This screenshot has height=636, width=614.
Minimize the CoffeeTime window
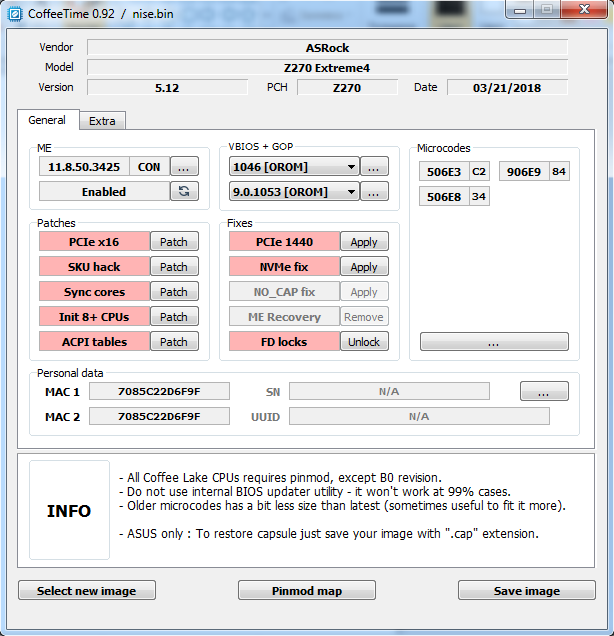point(520,10)
